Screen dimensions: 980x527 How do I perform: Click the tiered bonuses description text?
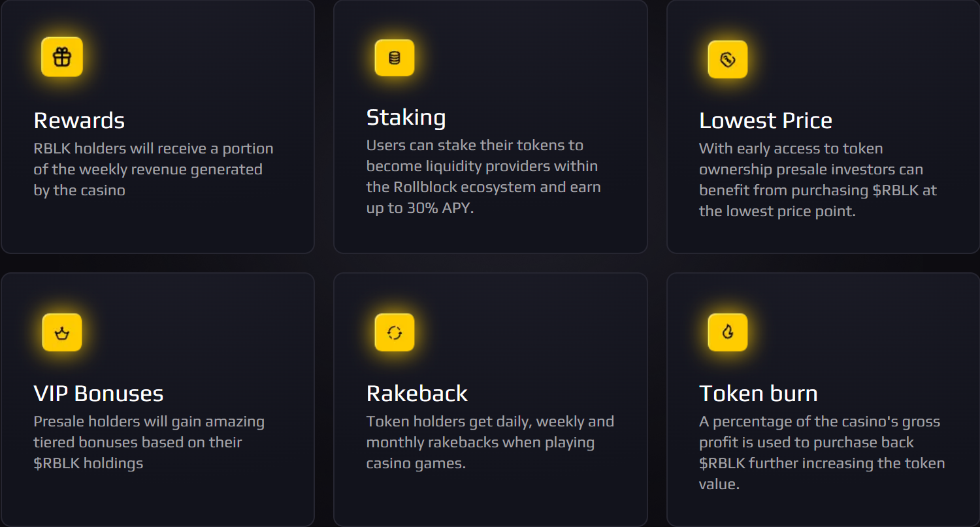(x=149, y=442)
